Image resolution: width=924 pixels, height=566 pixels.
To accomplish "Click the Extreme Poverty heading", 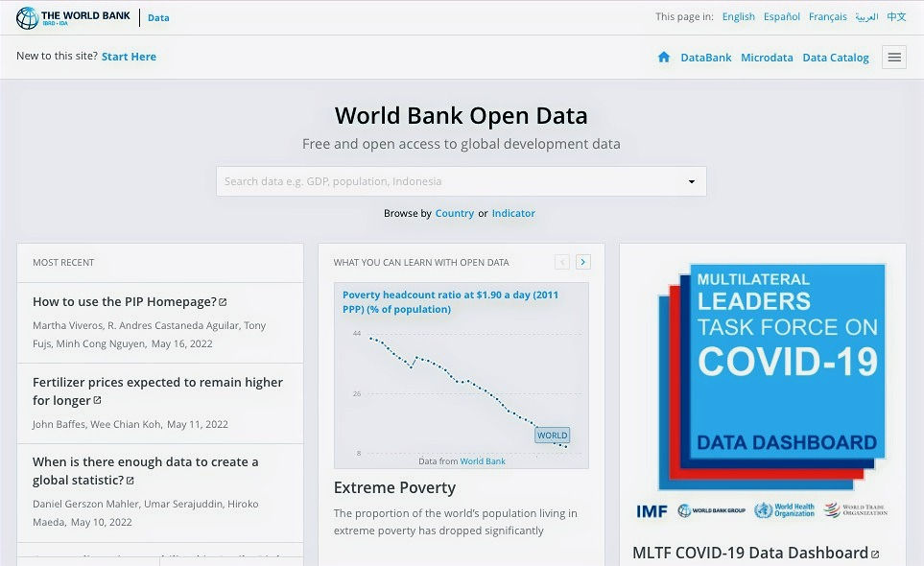I will pyautogui.click(x=394, y=487).
